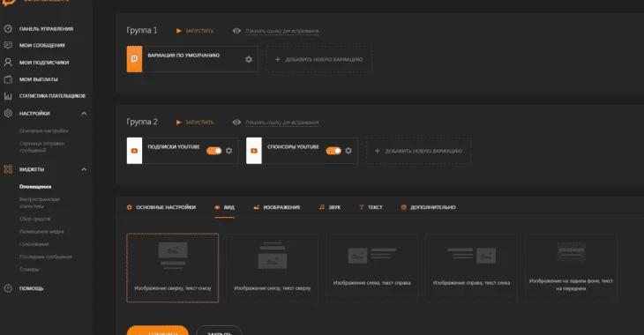Click Группа 2 heading text
Image resolution: width=644 pixels, height=335 pixels.
tap(142, 122)
